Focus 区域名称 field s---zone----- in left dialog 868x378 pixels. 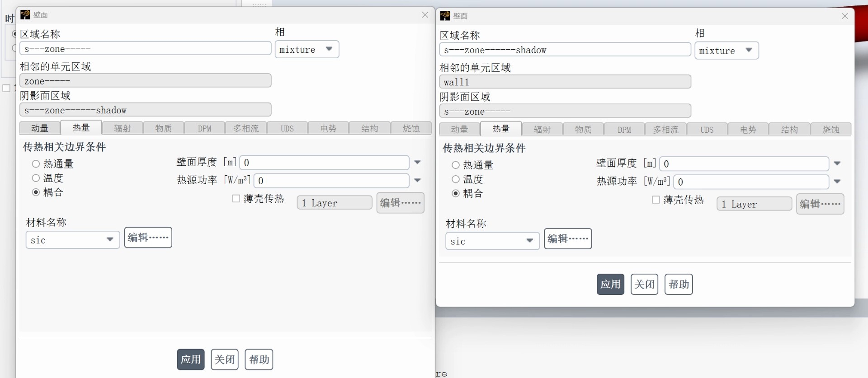click(146, 48)
